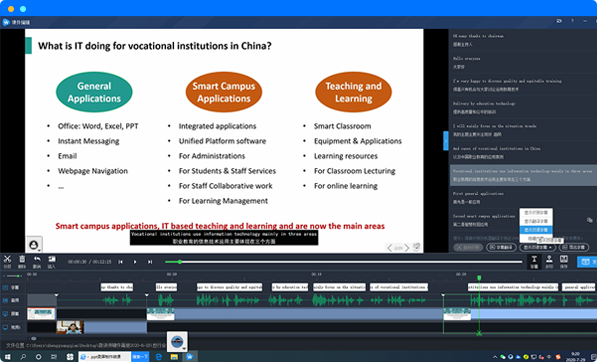Image resolution: width=597 pixels, height=362 pixels.
Task: Click the audio track icon
Action: click(x=5, y=300)
